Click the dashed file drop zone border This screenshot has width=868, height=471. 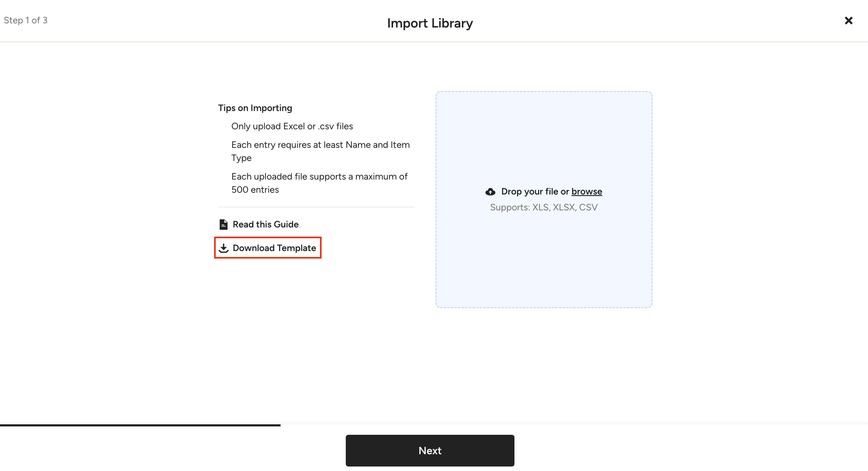pos(544,92)
